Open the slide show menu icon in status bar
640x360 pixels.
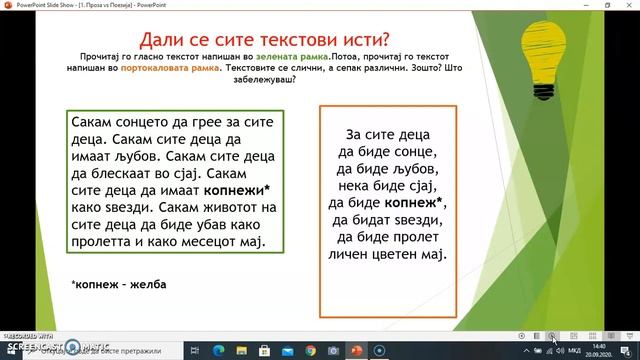click(537, 336)
